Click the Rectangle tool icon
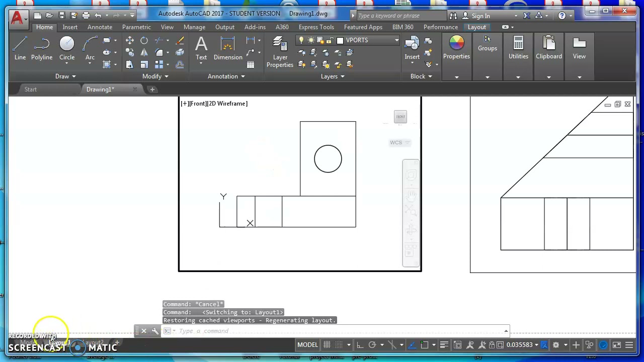 106,40
